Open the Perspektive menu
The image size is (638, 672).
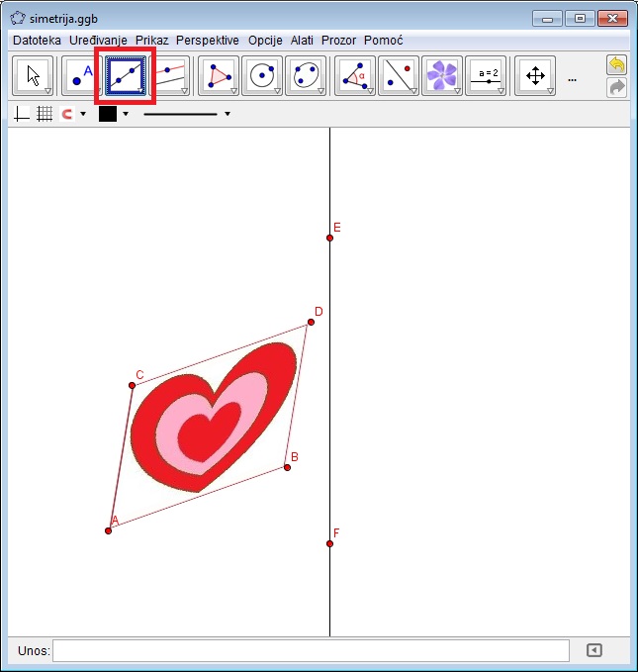tap(208, 41)
